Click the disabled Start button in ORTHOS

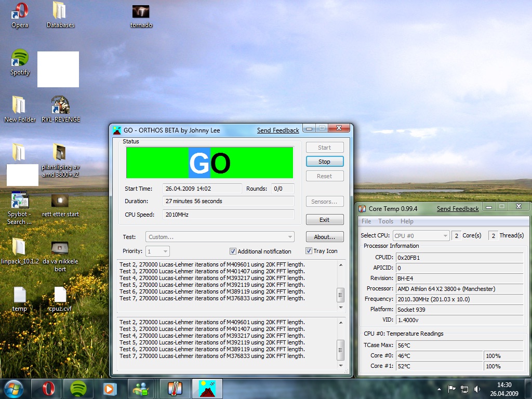(x=325, y=148)
